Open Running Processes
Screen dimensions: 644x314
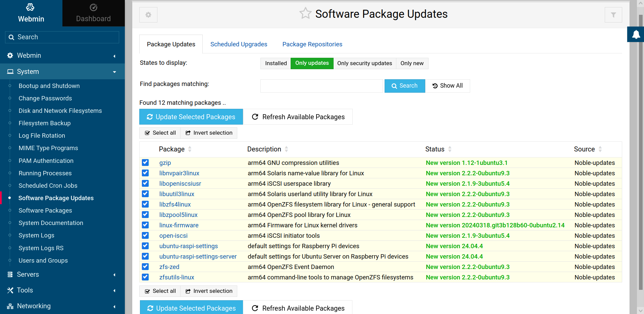point(45,173)
